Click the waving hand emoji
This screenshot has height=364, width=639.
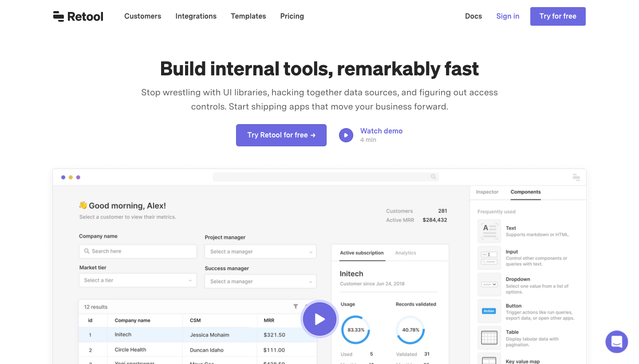(83, 205)
